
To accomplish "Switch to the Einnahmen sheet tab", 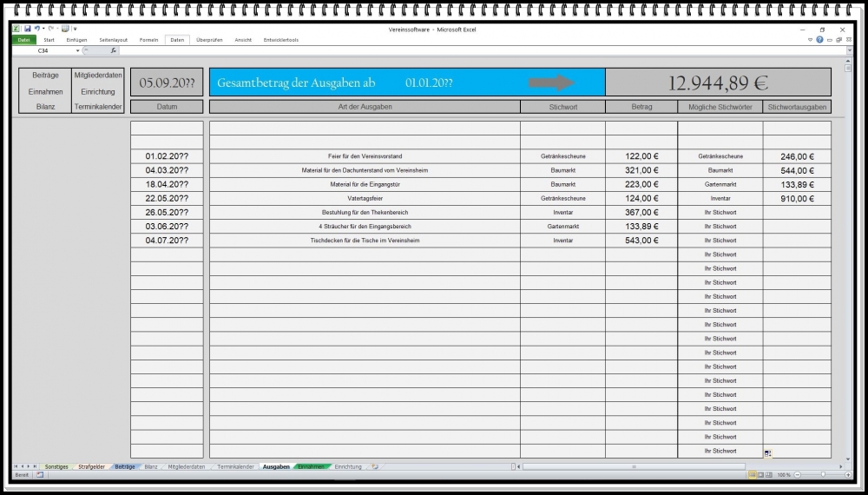I will [312, 466].
